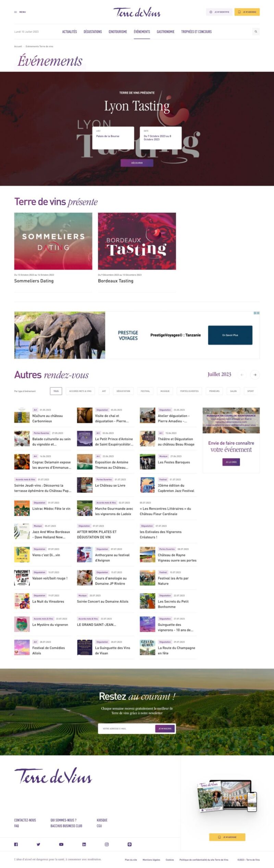Viewport: 274px width, 868px height.
Task: Click the header Je m'abonne button
Action: tap(247, 12)
